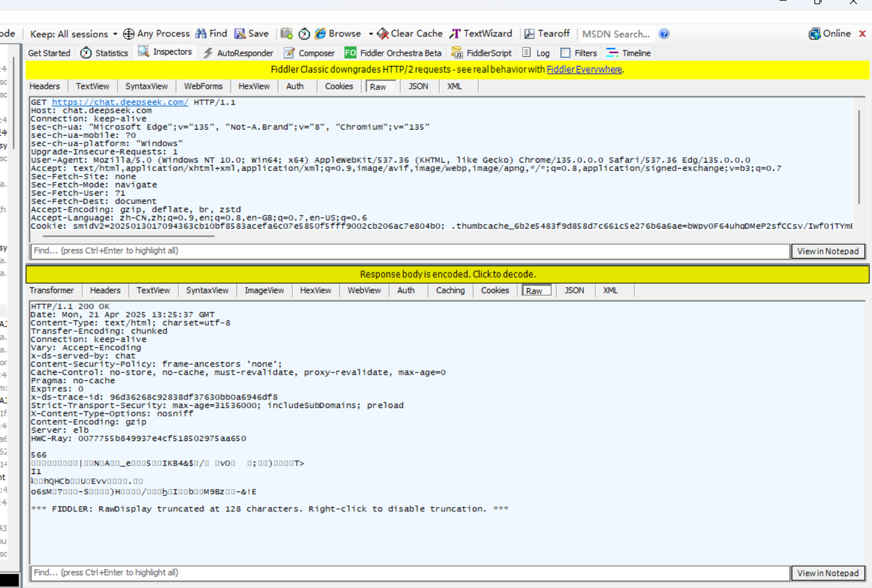
Task: Select the request SyntaxView inspector tab
Action: 146,86
